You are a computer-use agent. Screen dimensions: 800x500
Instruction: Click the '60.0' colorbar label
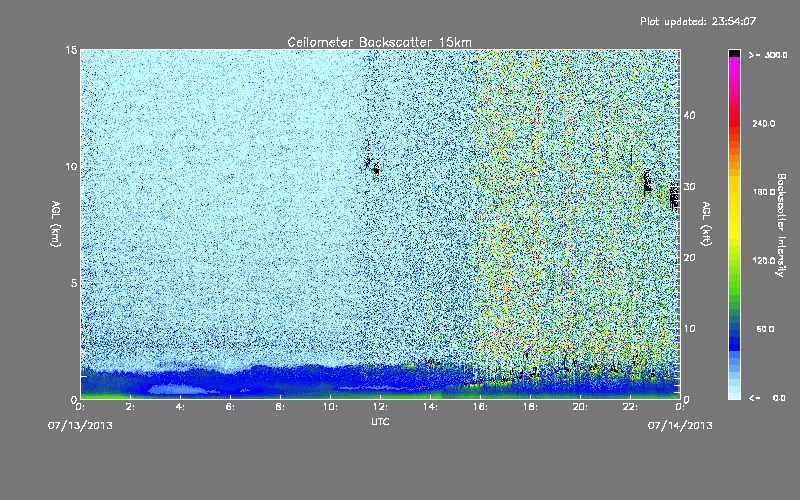[765, 329]
